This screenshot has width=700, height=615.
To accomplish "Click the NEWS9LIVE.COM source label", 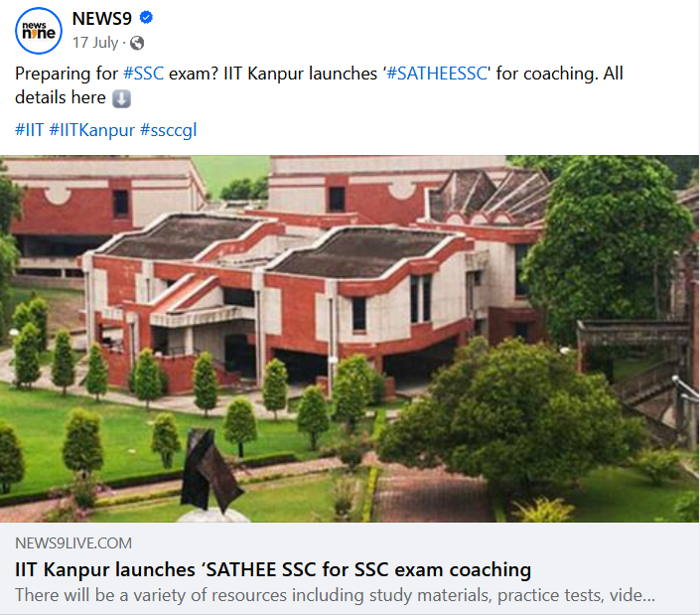I will pyautogui.click(x=73, y=543).
